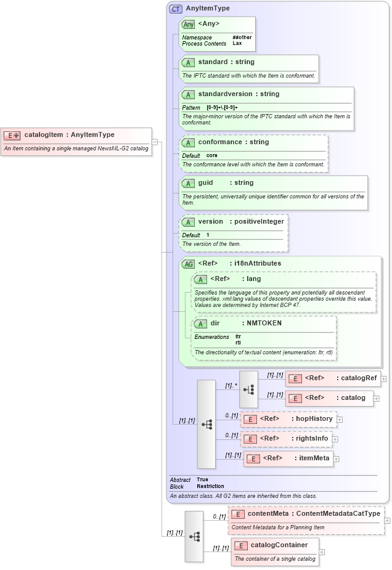The image size is (392, 570).
Task: Select 'dir : NMTOKEN' attribute label
Action: [246, 324]
